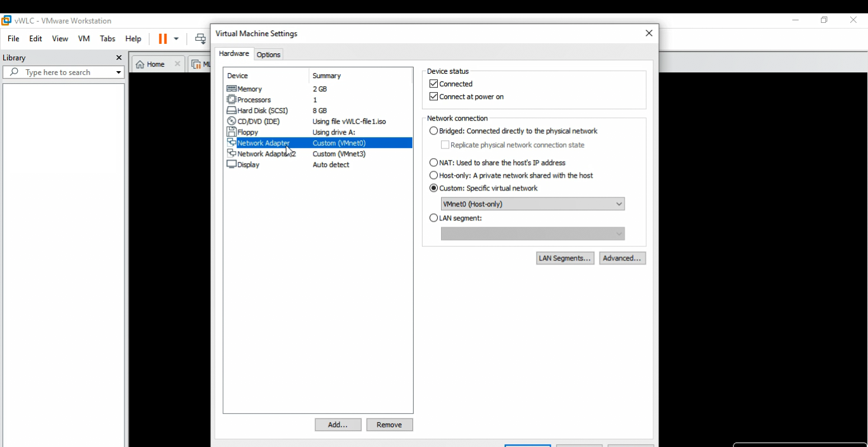Select the NAT radio option
868x447 pixels.
(x=433, y=163)
